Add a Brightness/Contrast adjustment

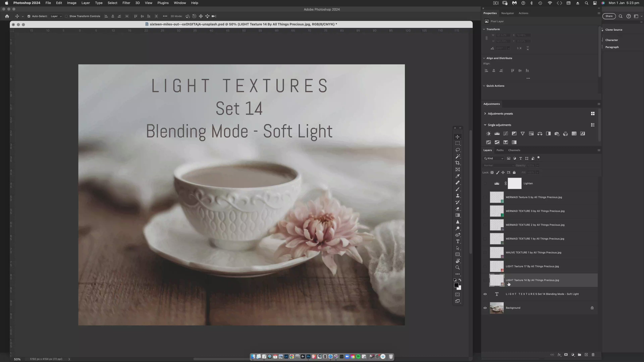pyautogui.click(x=488, y=134)
